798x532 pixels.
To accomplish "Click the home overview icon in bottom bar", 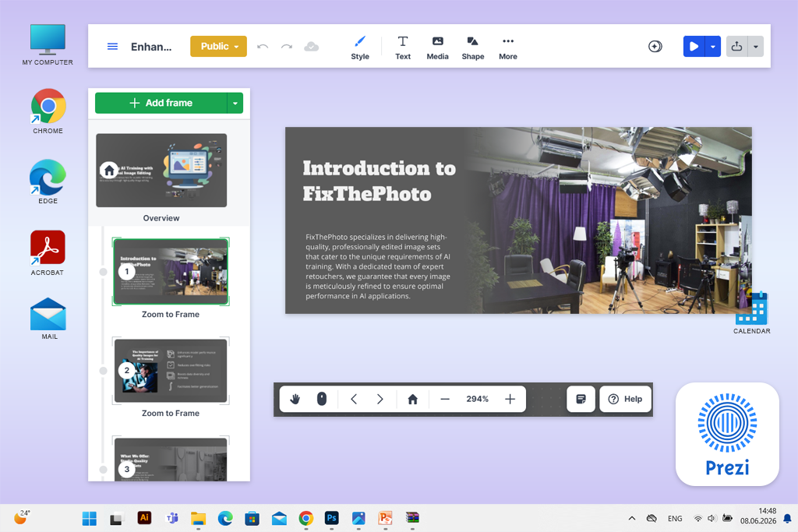I will pyautogui.click(x=413, y=400).
